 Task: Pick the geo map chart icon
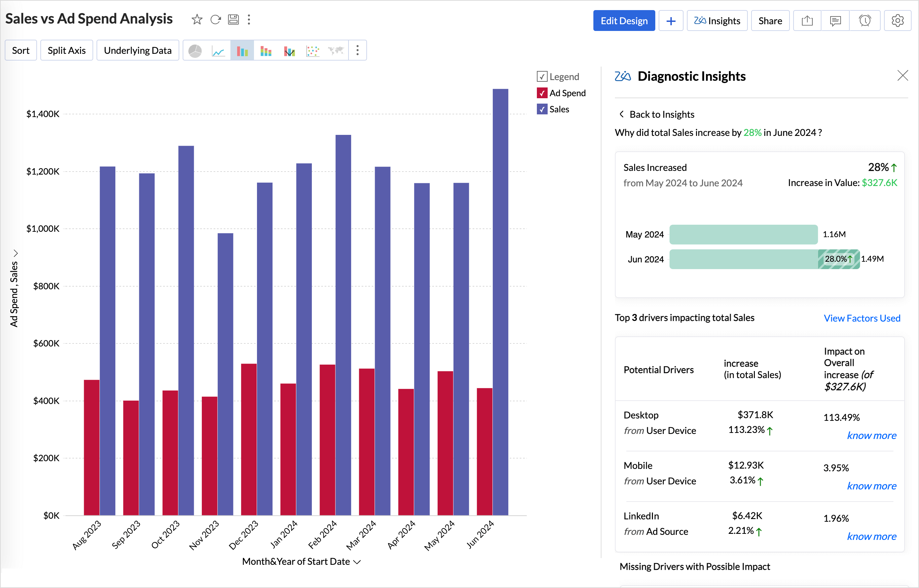point(336,51)
